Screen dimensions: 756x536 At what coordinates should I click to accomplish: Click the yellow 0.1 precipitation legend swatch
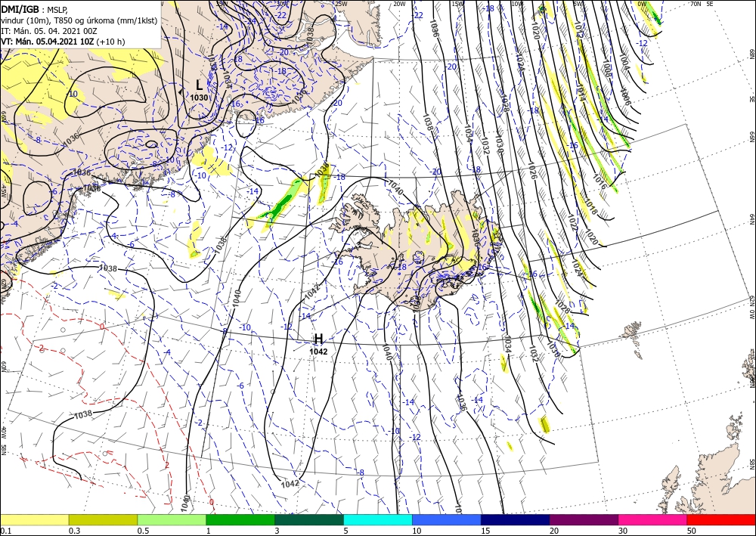tap(34, 519)
